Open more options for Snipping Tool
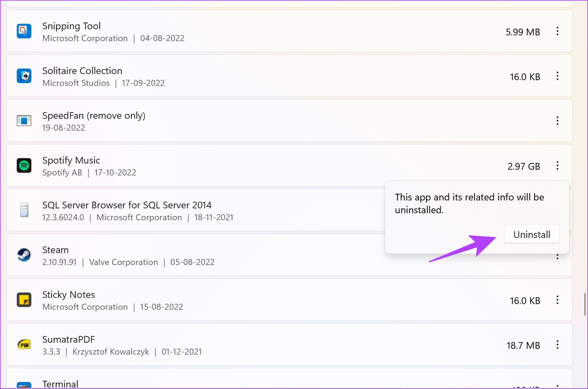This screenshot has height=389, width=588. 557,31
